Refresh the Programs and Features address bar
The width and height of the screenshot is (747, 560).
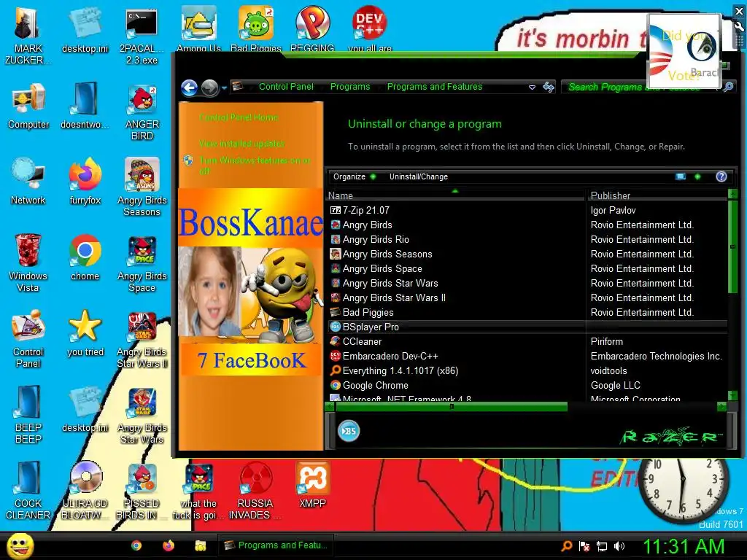pos(549,87)
